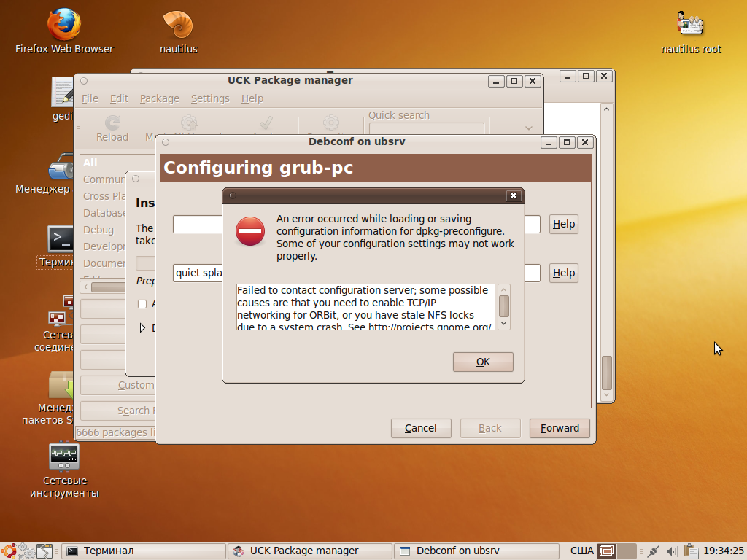Open the File menu in UCK Package manager
Viewport: 747px width, 560px height.
[x=90, y=98]
